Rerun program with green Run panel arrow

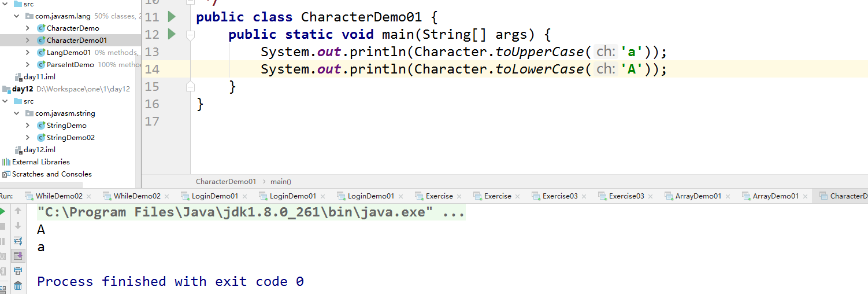pyautogui.click(x=2, y=211)
